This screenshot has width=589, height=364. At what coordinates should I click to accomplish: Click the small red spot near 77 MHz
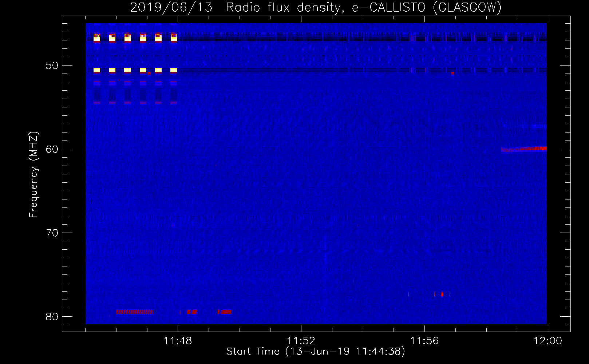pos(442,294)
